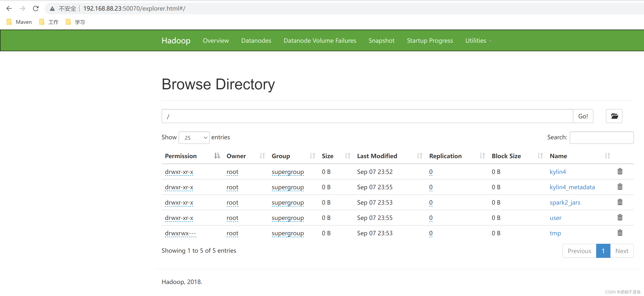Image resolution: width=644 pixels, height=296 pixels.
Task: Click into the Search input field
Action: pyautogui.click(x=601, y=138)
